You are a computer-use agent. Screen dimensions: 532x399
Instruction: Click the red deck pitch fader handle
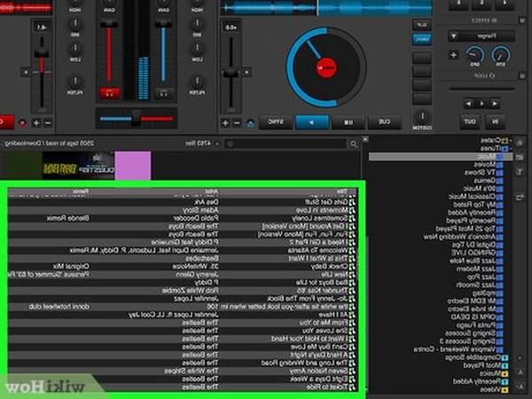pos(42,53)
